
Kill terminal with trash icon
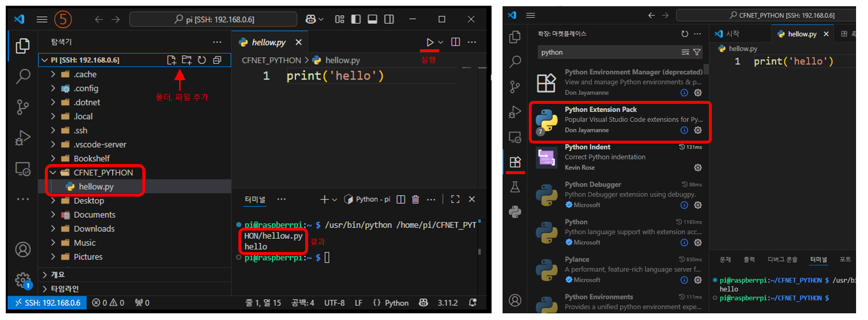415,199
